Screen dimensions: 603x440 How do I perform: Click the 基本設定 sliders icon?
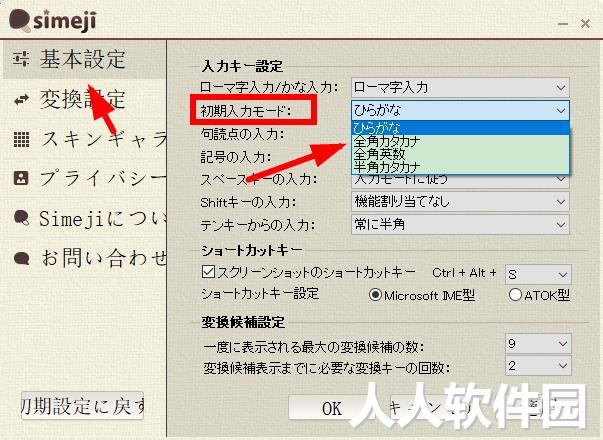coord(21,59)
